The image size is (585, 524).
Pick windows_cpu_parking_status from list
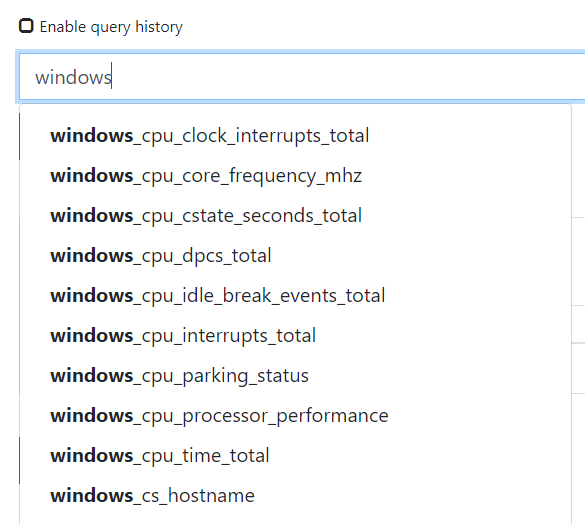click(295, 375)
